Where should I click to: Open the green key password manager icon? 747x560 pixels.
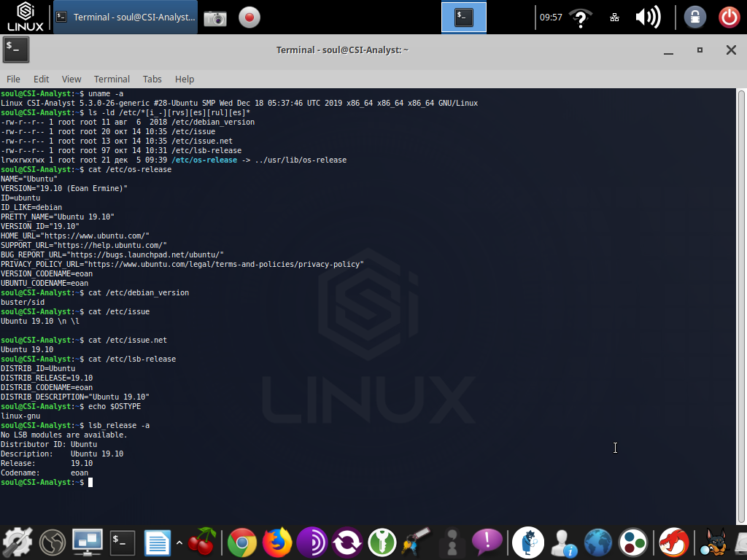(x=382, y=542)
